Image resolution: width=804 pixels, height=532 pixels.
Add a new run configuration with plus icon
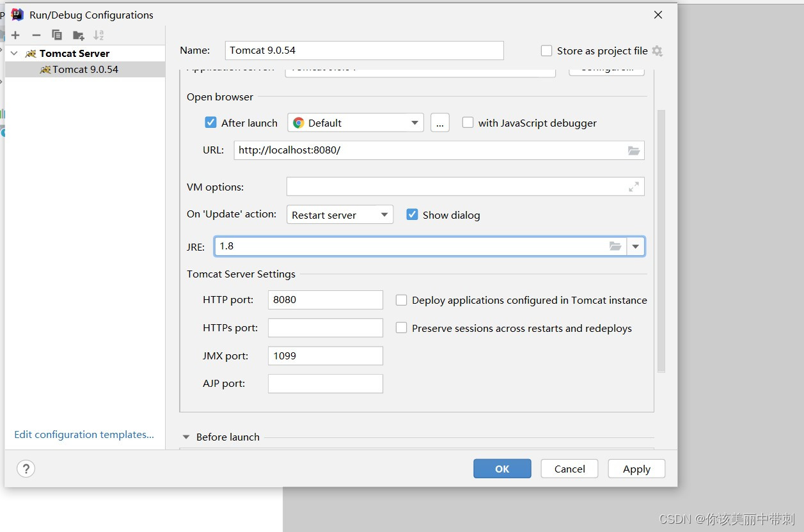pos(15,35)
